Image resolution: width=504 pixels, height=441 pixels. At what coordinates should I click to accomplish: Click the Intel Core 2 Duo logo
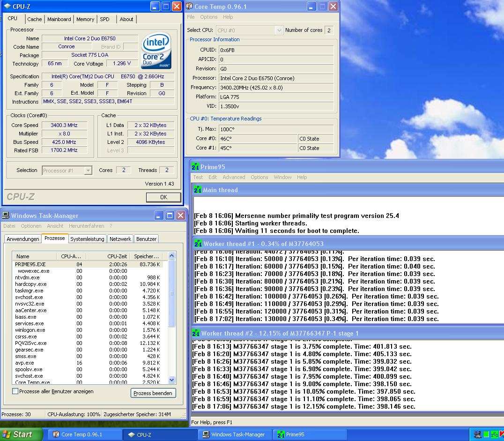[x=156, y=51]
